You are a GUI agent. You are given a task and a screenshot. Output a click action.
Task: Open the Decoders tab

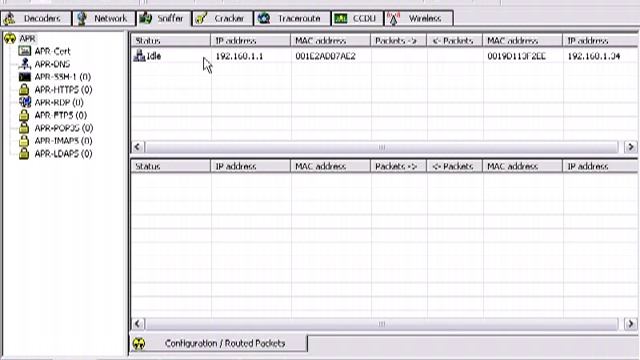(x=36, y=18)
